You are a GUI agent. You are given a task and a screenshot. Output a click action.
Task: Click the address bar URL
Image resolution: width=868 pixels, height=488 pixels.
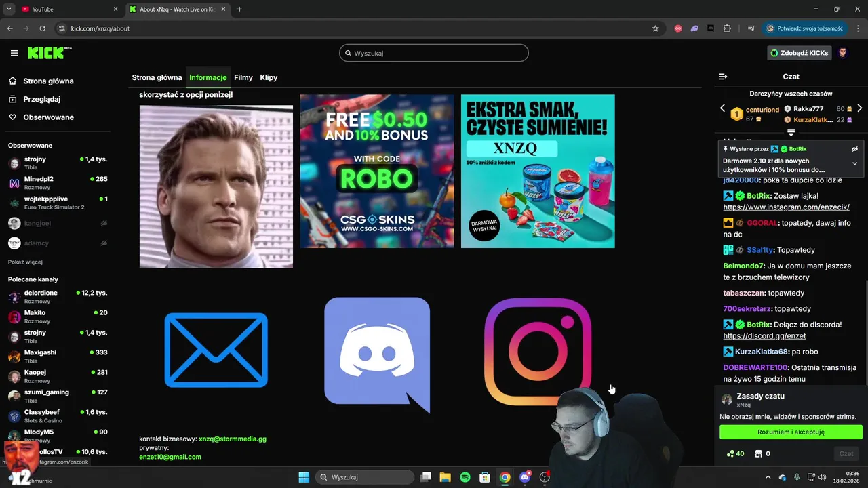click(100, 28)
